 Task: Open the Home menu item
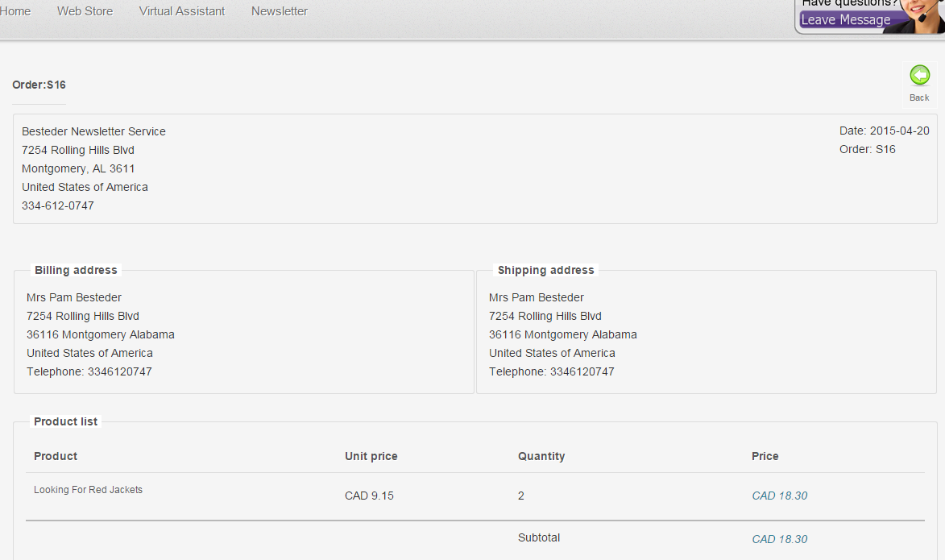tap(15, 11)
